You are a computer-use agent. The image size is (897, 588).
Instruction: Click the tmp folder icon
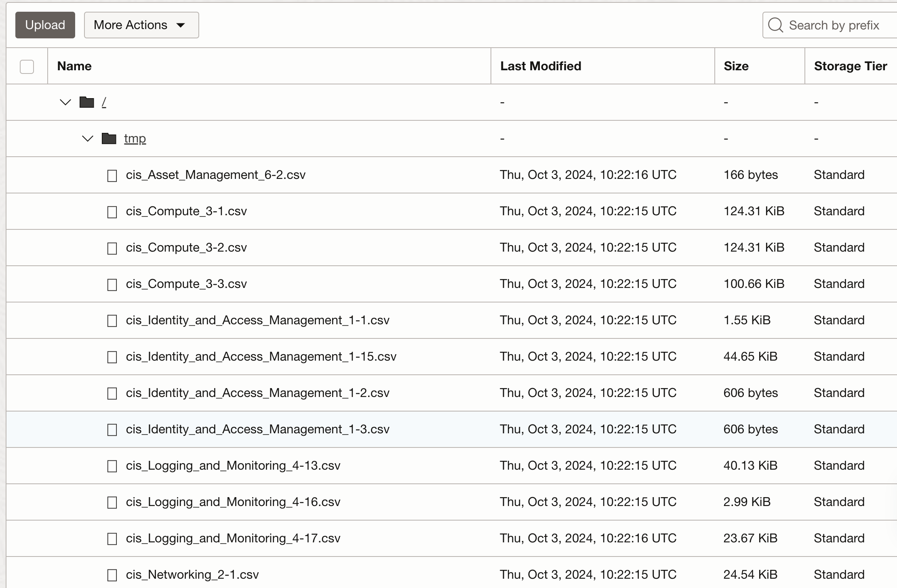point(109,139)
